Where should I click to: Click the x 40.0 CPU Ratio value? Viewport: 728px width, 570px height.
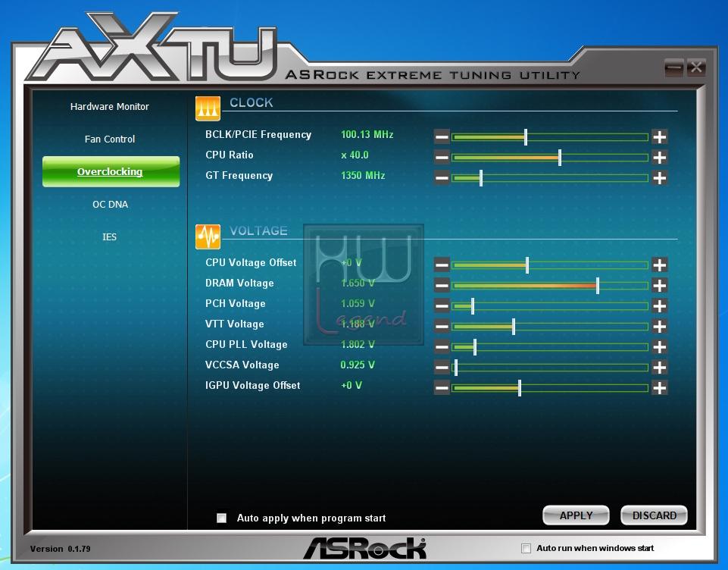(x=355, y=155)
